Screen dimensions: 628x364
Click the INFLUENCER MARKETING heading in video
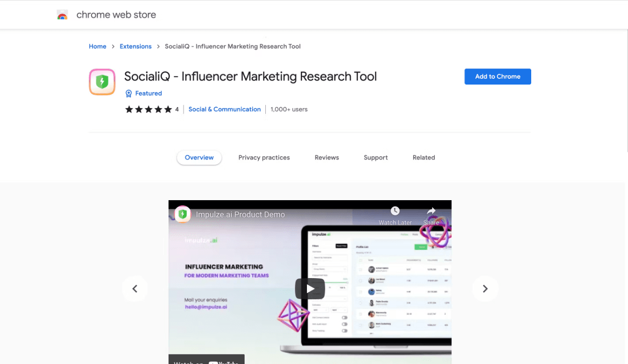click(224, 267)
